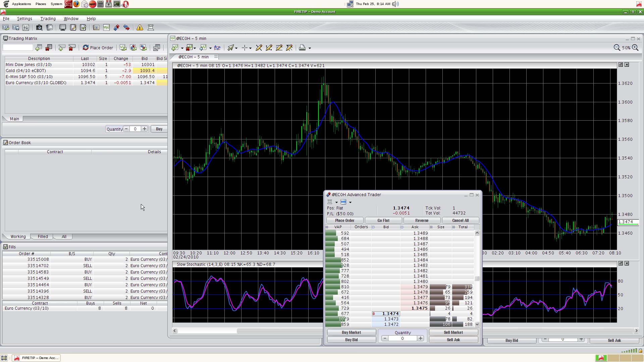Click the sliders settings icon in main toolbar
This screenshot has height=362, width=644.
click(26, 27)
